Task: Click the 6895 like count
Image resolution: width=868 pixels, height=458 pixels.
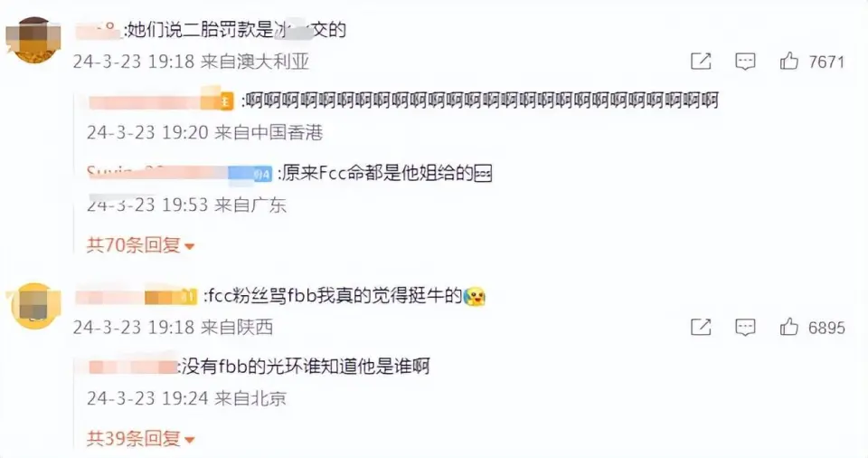Action: point(826,328)
